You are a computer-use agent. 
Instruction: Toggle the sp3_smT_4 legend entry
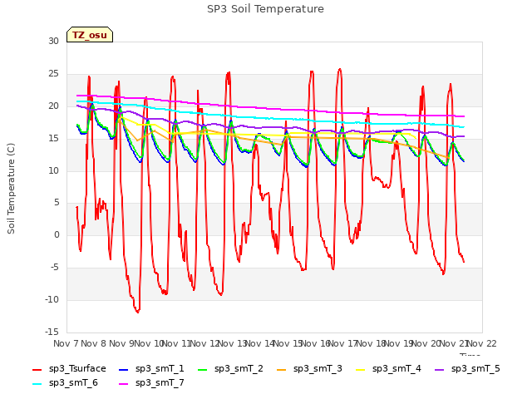tap(388, 369)
